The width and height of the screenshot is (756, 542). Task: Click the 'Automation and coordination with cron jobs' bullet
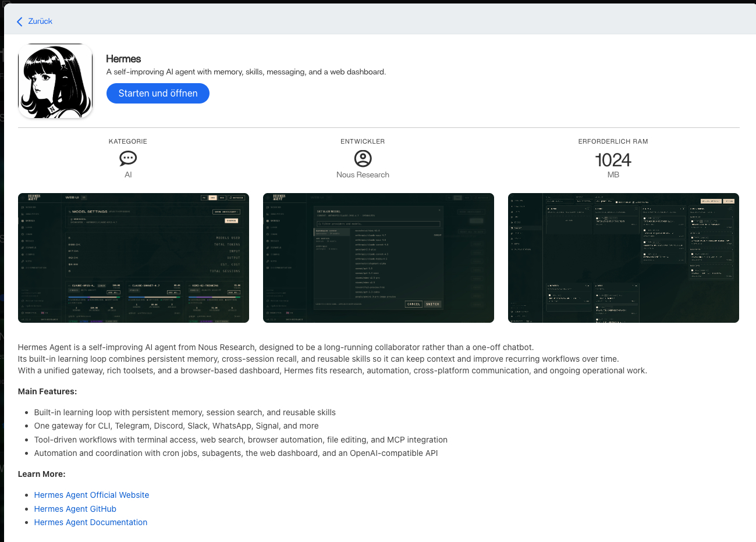[x=236, y=453]
